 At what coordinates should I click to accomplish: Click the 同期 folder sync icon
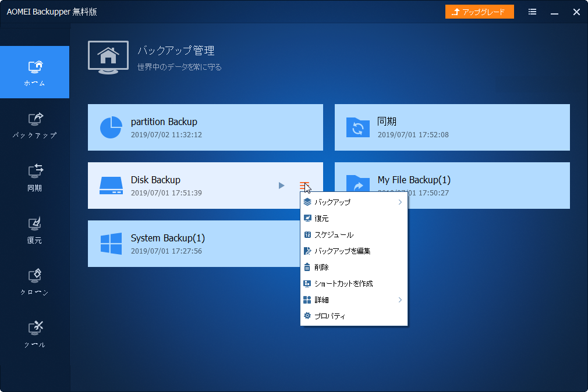pyautogui.click(x=358, y=127)
